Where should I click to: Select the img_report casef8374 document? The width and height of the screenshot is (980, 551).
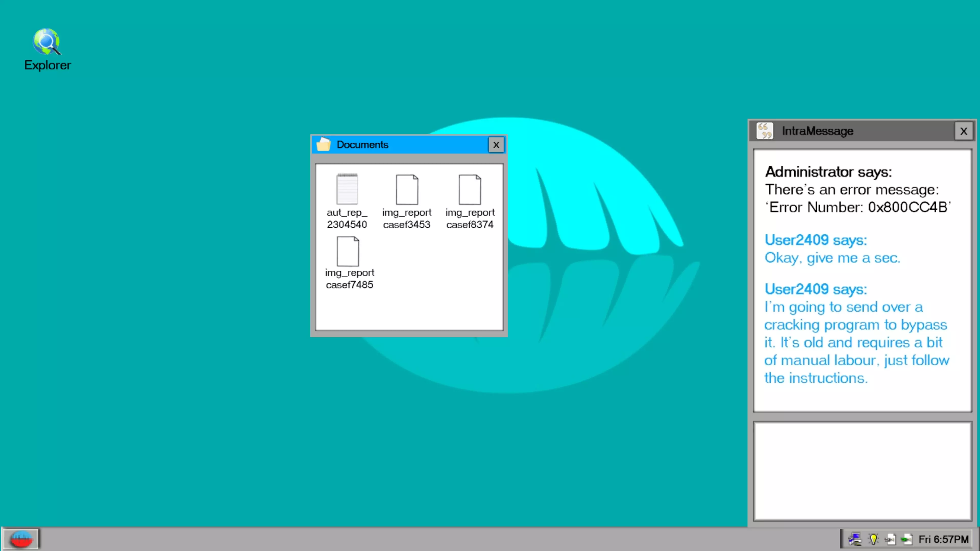470,189
